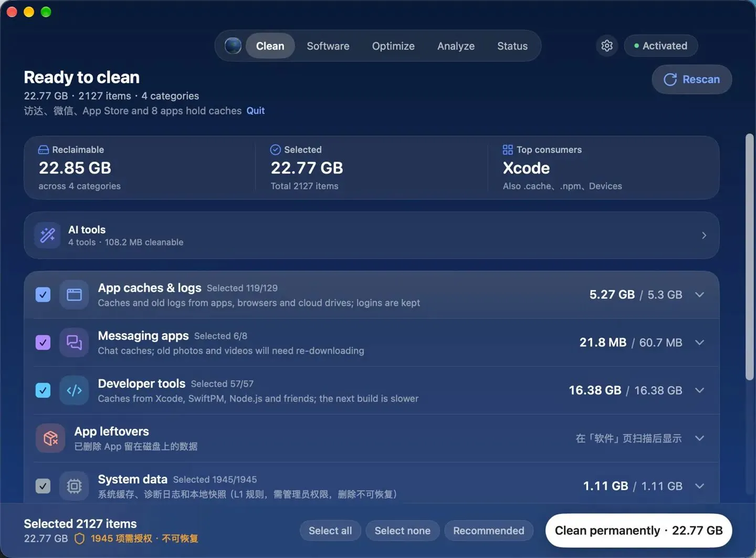Toggle the System data checkbox
The width and height of the screenshot is (756, 558).
[43, 486]
